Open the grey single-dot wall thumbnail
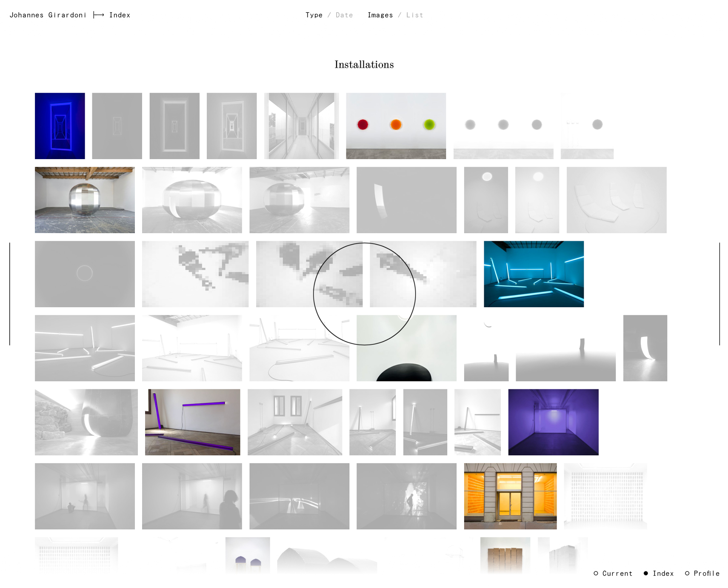Image resolution: width=728 pixels, height=588 pixels. click(x=587, y=126)
